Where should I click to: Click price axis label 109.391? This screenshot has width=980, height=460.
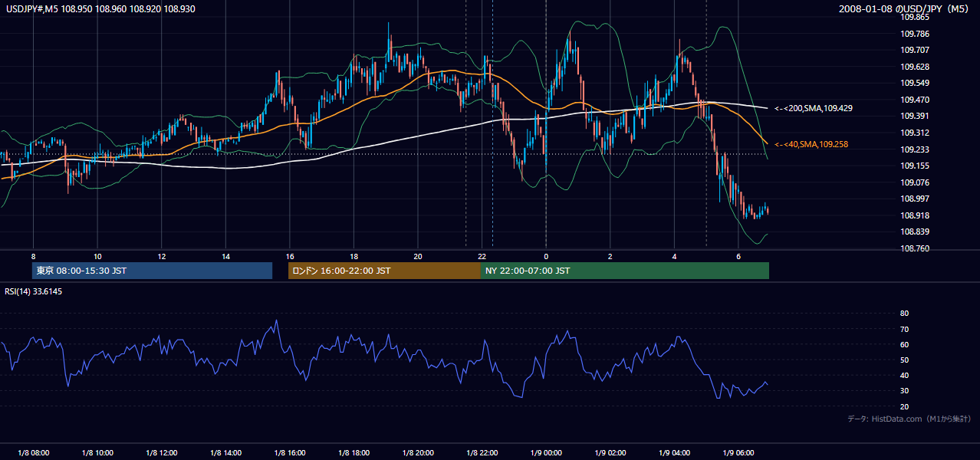click(x=915, y=116)
